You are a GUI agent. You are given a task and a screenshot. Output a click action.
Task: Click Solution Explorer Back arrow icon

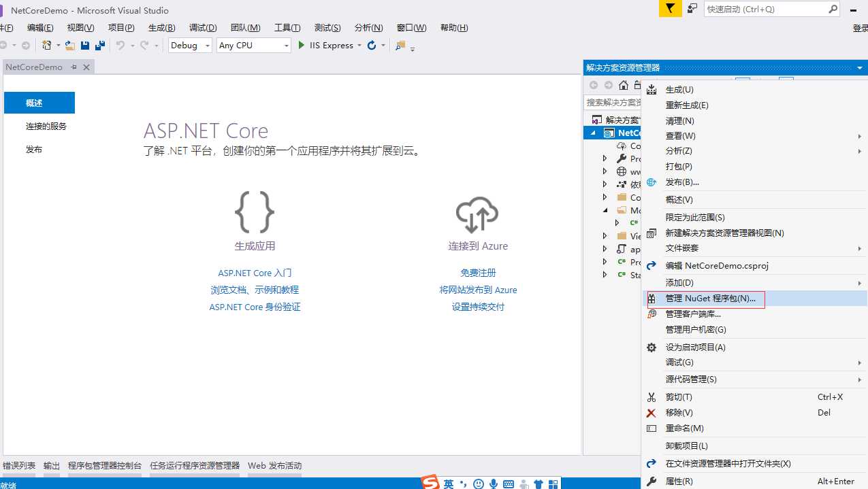tap(594, 85)
